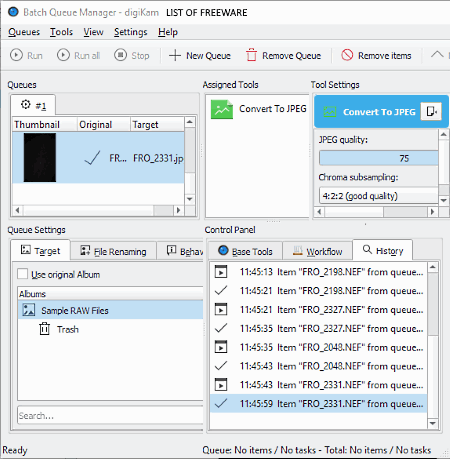450x459 pixels.
Task: Open the Settings menu
Action: (x=130, y=32)
